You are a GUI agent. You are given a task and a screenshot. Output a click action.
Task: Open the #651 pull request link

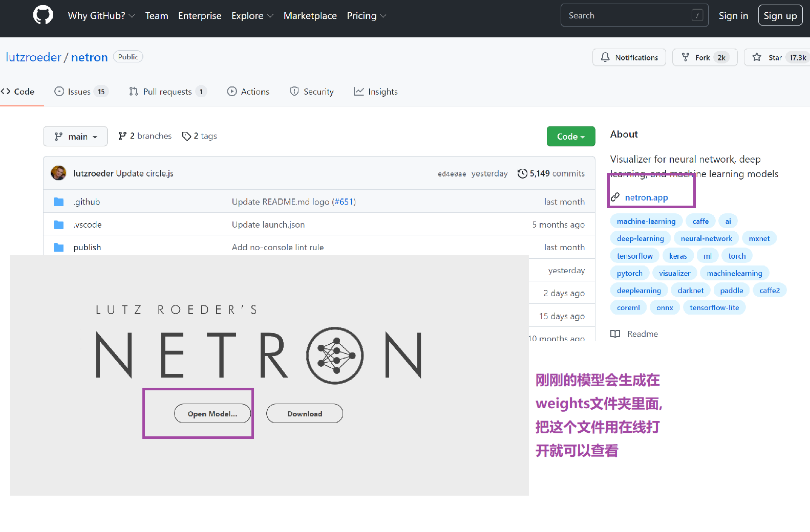(344, 202)
